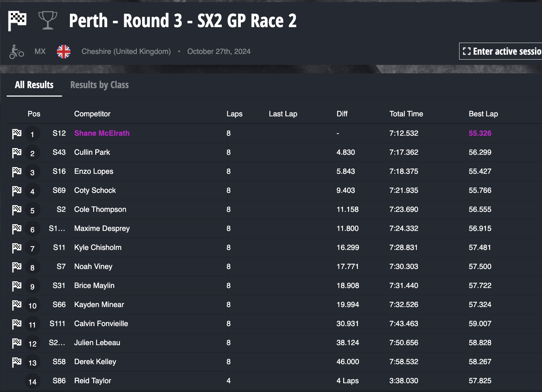
Task: Click competitor name Noah Viney
Action: coord(93,267)
